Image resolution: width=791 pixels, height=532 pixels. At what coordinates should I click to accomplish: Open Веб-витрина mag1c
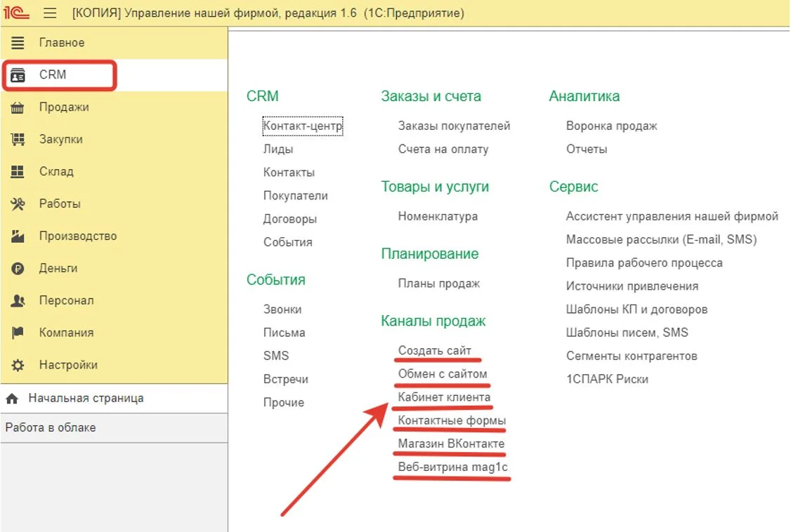coord(452,467)
